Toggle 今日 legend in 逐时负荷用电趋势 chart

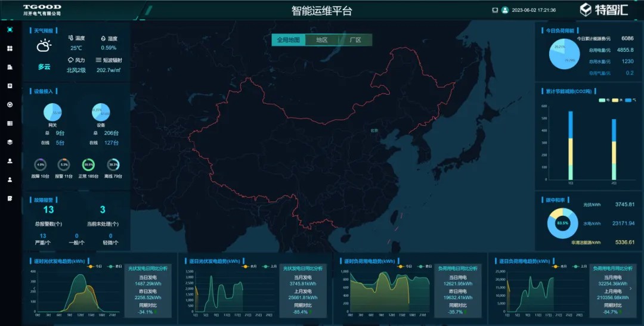tap(404, 266)
